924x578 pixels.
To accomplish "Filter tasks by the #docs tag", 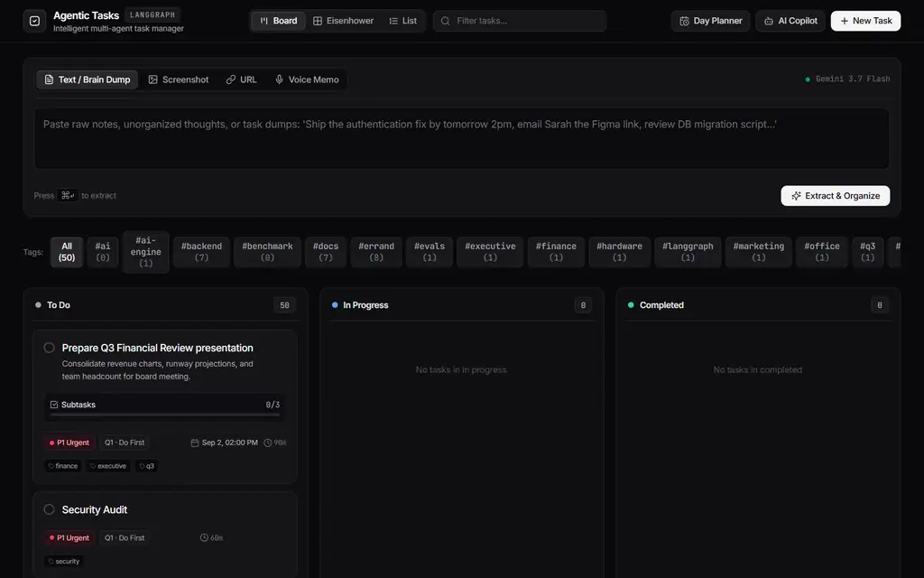I will (325, 252).
